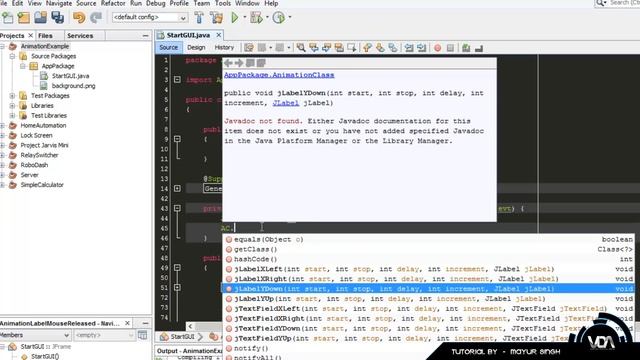Expand the Libraries tree node

tap(12, 105)
